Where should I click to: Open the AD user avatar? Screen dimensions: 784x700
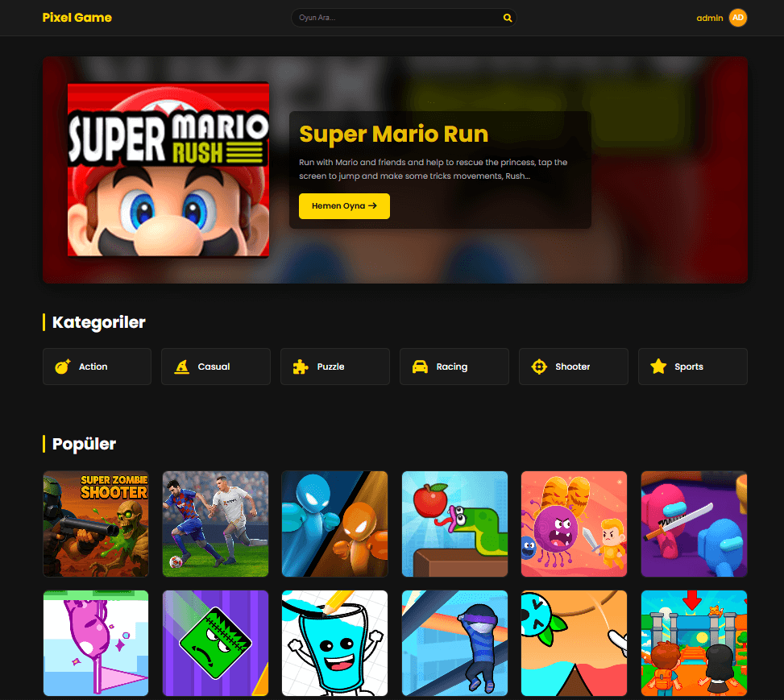737,18
